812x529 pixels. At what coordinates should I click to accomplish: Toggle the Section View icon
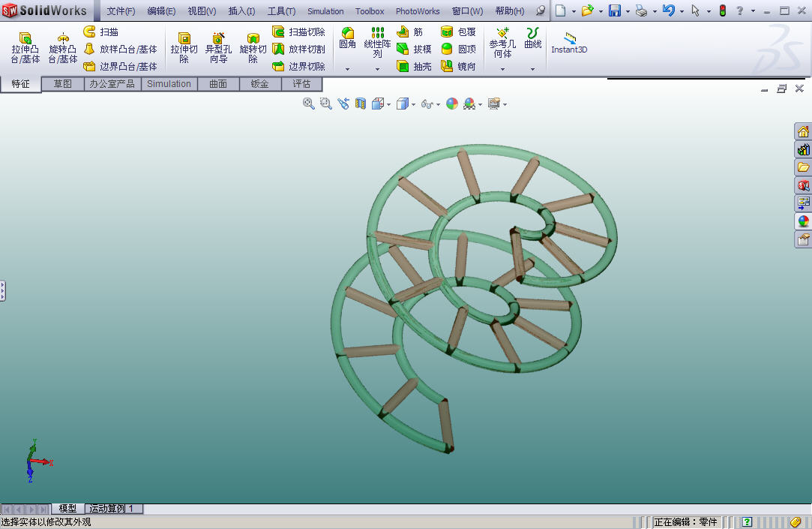point(361,104)
